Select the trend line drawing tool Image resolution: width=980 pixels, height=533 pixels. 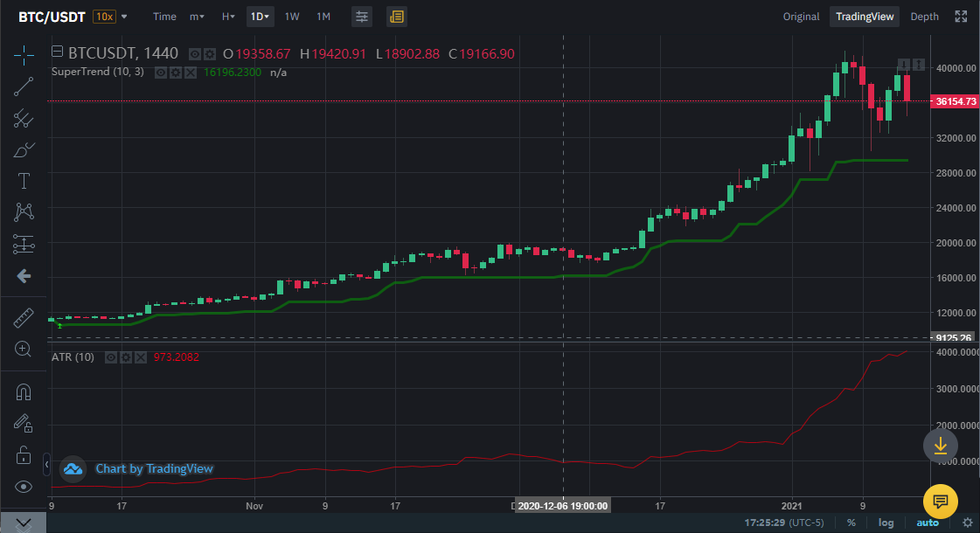pos(24,86)
